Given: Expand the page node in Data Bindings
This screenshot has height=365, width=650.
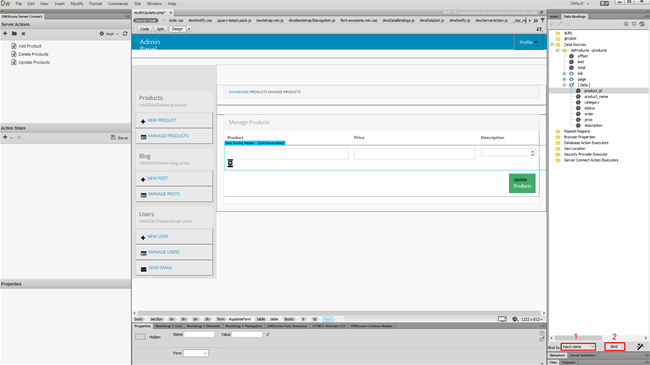Looking at the screenshot, I should [564, 79].
